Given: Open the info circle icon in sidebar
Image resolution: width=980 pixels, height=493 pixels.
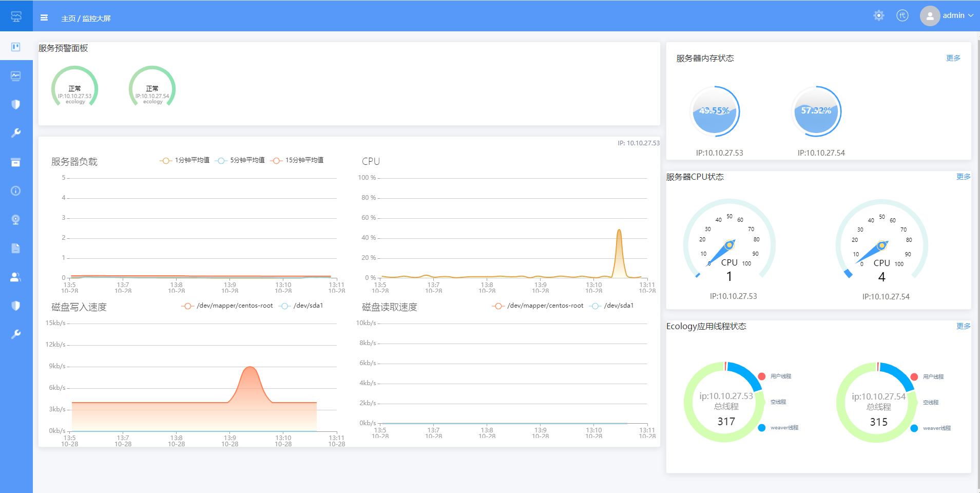Looking at the screenshot, I should coord(16,191).
